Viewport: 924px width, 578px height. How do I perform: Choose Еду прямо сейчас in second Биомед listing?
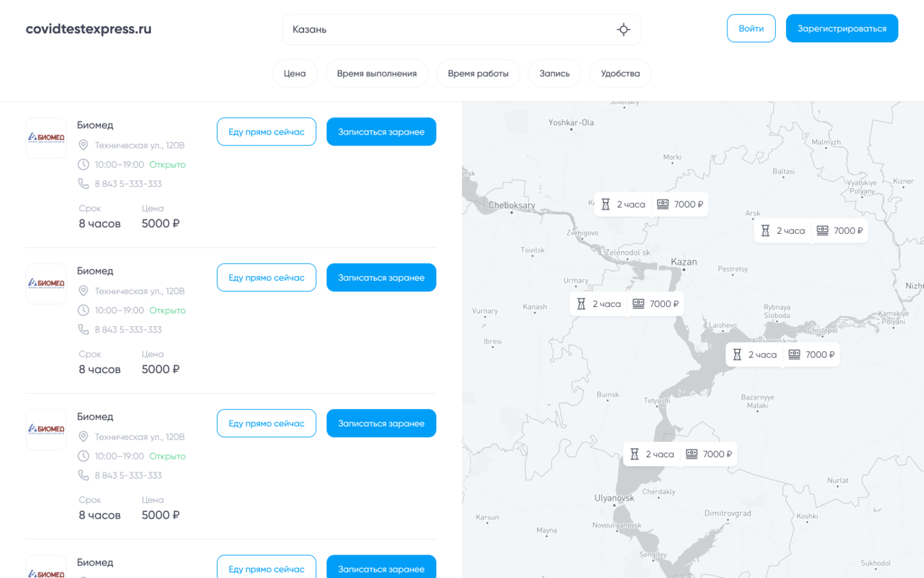point(266,277)
